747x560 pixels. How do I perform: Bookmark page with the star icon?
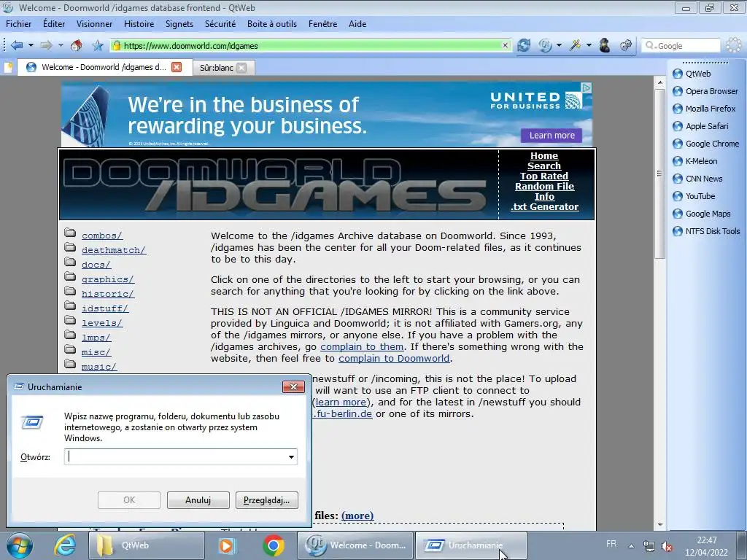[x=98, y=45]
